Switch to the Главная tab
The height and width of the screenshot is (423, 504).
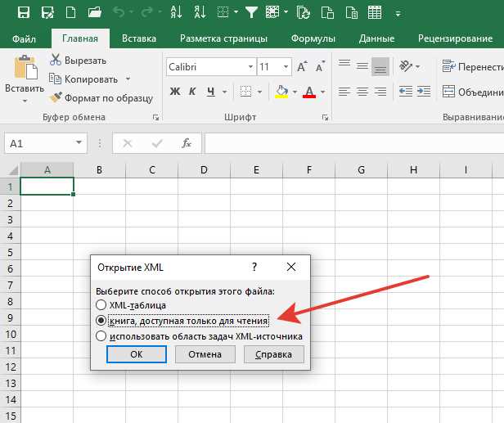click(80, 38)
